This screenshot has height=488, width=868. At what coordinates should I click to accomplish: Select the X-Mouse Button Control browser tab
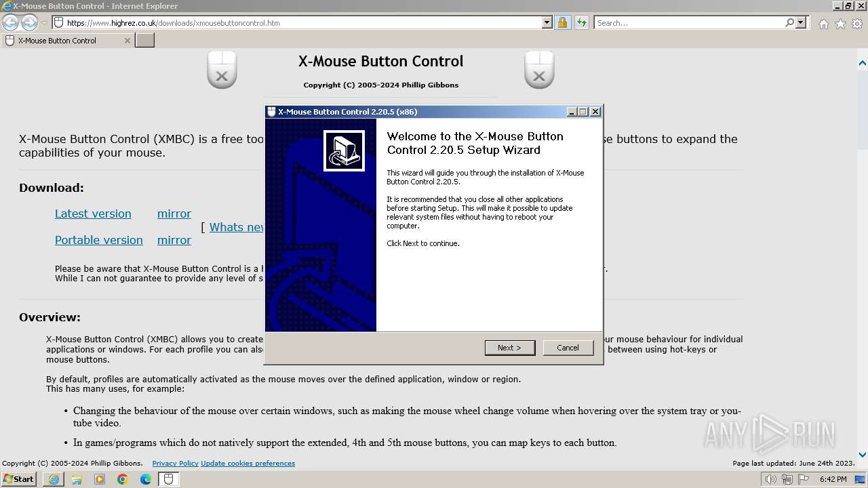point(66,41)
